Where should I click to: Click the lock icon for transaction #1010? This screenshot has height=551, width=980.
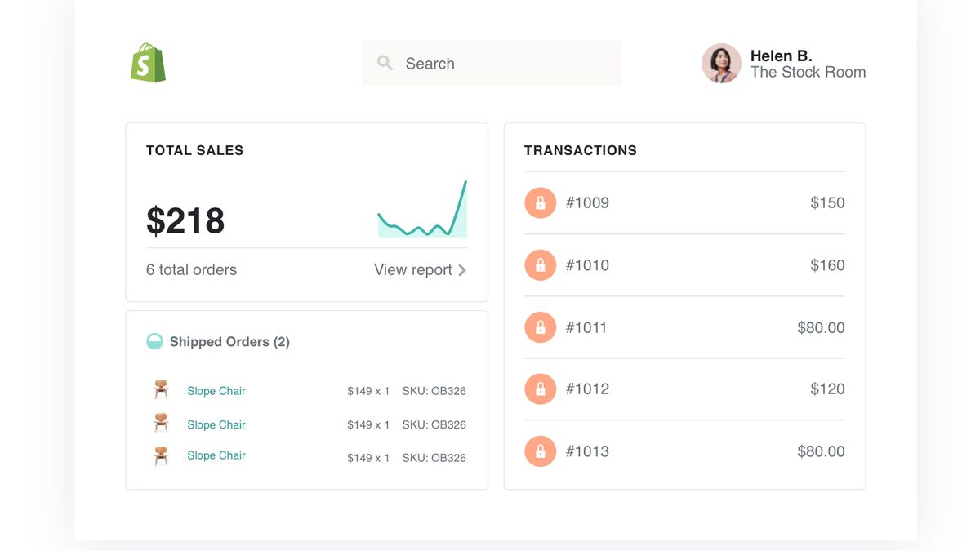click(540, 264)
